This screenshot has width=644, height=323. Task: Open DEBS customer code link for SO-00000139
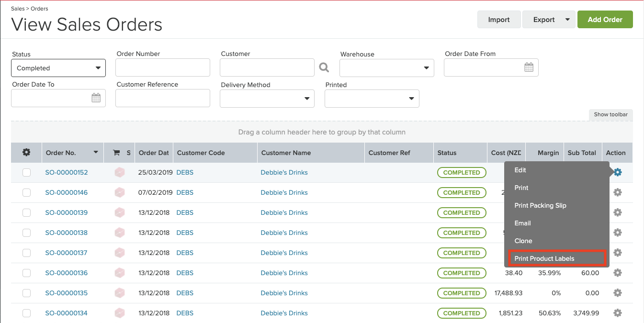point(185,212)
